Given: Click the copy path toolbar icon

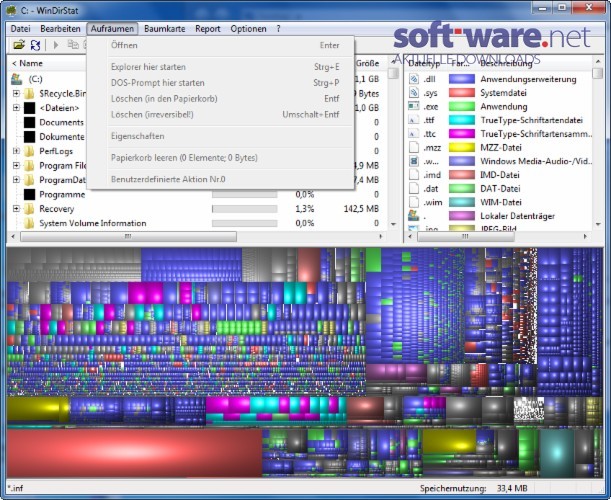Looking at the screenshot, I should (73, 44).
